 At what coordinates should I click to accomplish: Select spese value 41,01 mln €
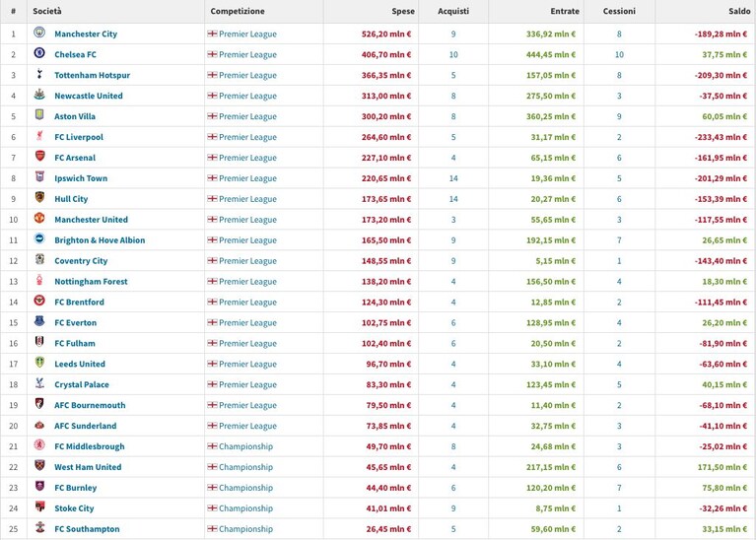(x=388, y=508)
